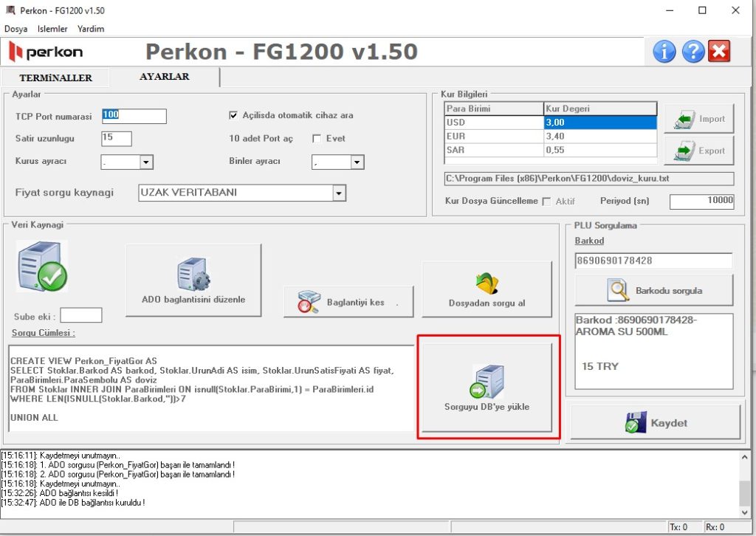Toggle Açilisda otomatik cihaz ara checkbox
Viewport: 756px width, 536px height.
233,115
